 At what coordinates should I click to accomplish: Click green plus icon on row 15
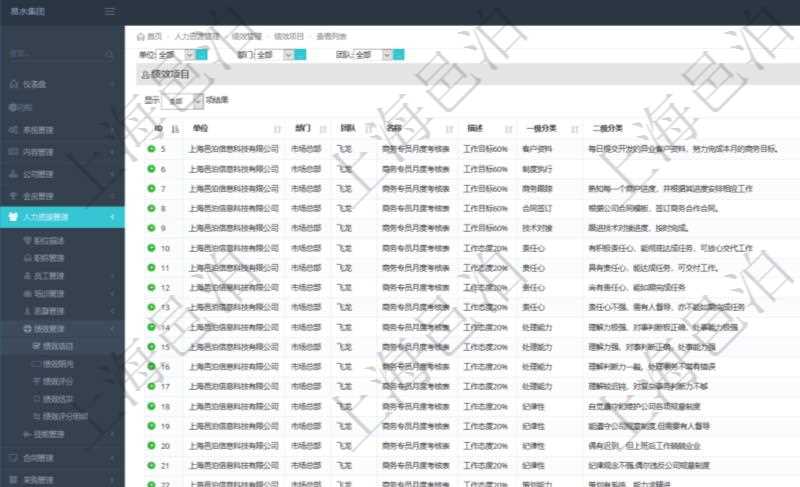point(152,347)
